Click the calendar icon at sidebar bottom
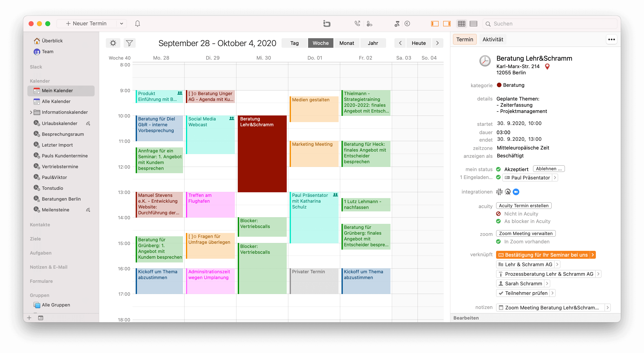 point(40,318)
